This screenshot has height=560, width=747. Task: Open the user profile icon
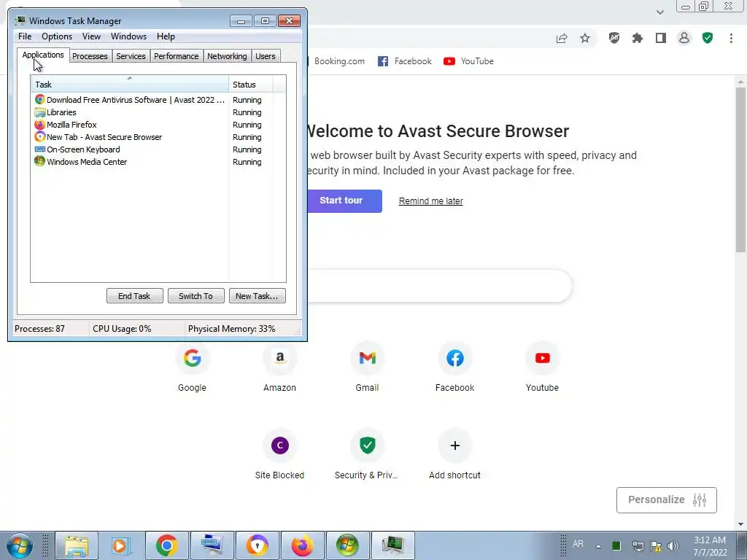[684, 38]
